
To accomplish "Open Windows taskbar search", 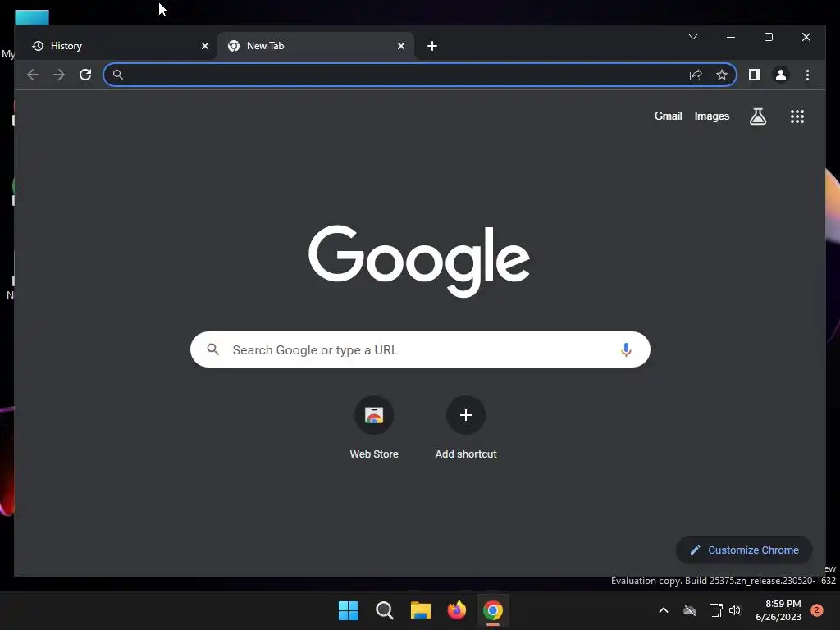I will click(384, 610).
